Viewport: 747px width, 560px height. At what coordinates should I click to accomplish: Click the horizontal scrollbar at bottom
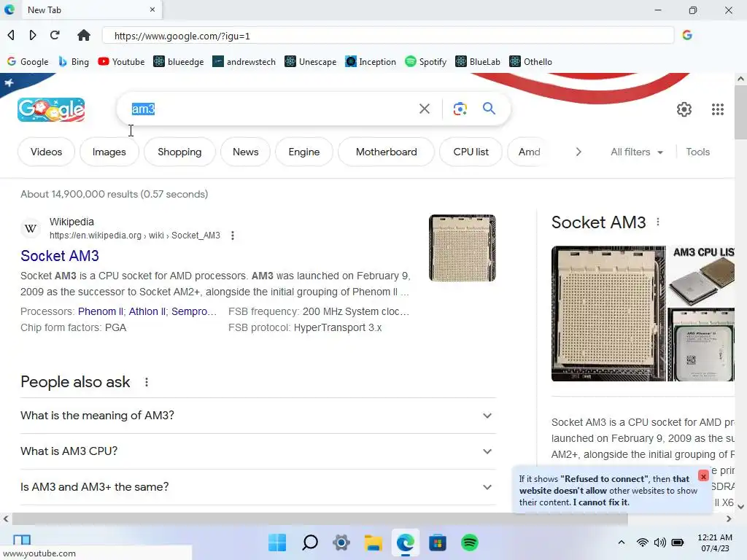click(x=320, y=518)
